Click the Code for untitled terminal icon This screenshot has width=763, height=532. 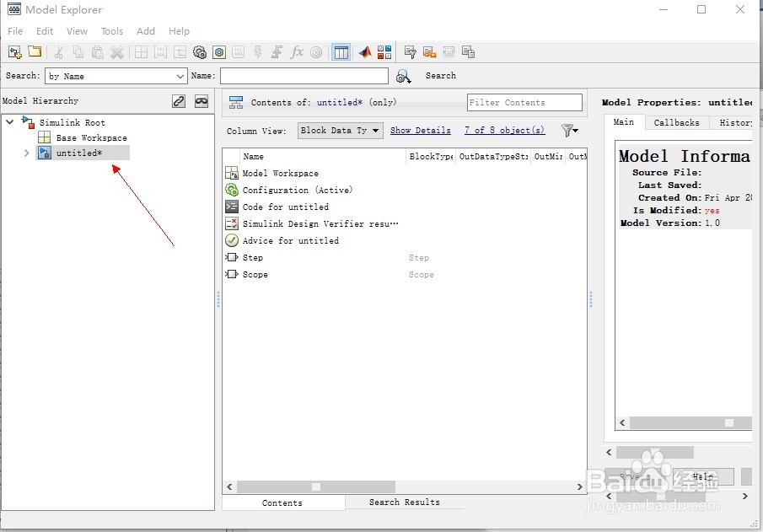(x=231, y=207)
